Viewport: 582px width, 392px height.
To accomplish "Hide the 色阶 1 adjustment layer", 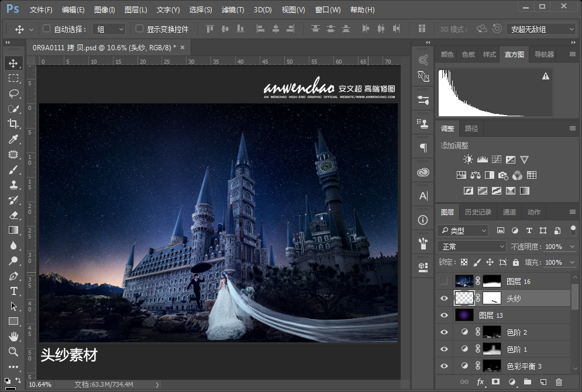I will pos(444,349).
